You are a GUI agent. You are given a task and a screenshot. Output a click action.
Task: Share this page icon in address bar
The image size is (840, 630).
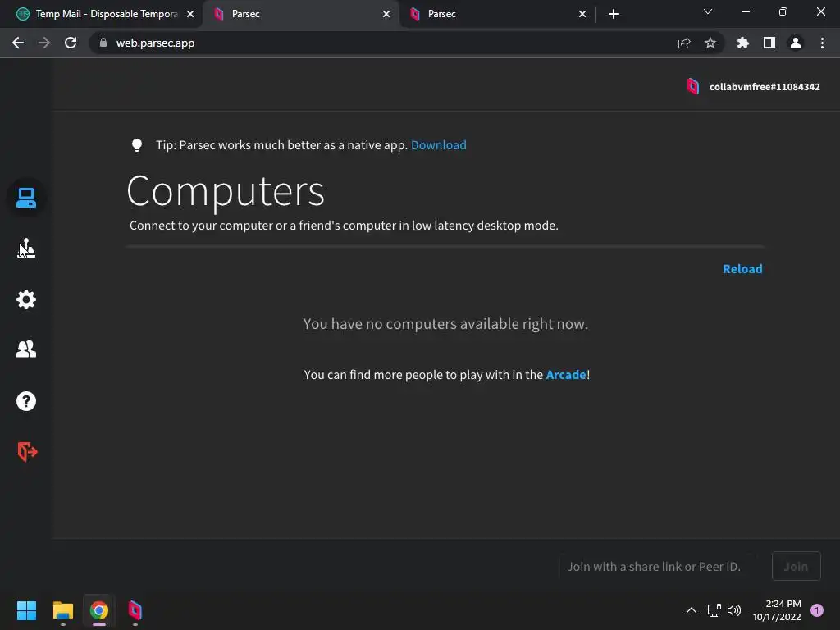click(x=684, y=43)
